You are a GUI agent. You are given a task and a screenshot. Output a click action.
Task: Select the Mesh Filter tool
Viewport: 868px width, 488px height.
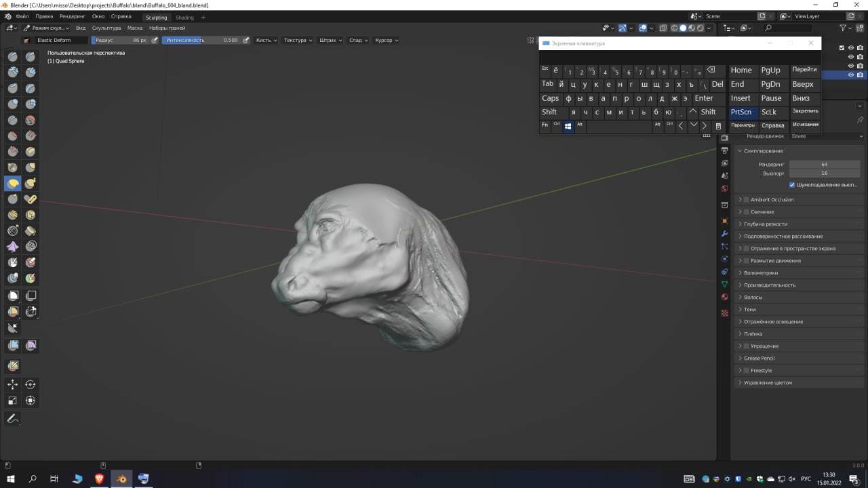[13, 346]
